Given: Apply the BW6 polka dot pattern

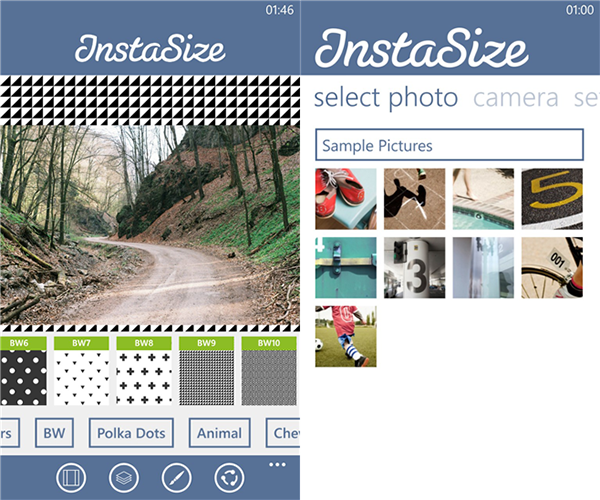Looking at the screenshot, I should [x=23, y=371].
